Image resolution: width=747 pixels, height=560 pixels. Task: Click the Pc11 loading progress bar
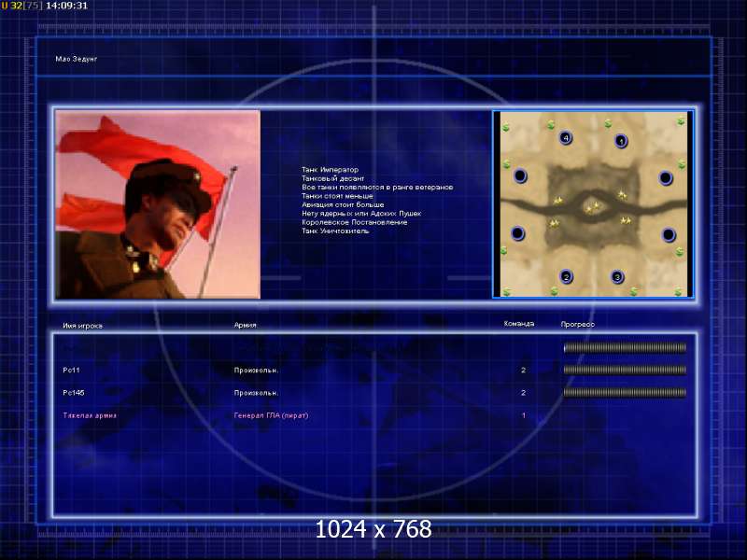[x=625, y=370]
